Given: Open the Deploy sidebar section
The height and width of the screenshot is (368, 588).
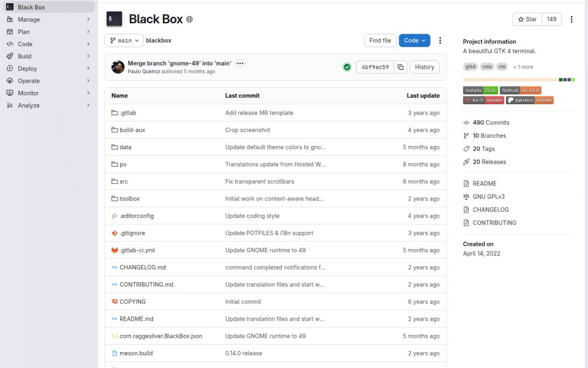Looking at the screenshot, I should 49,68.
